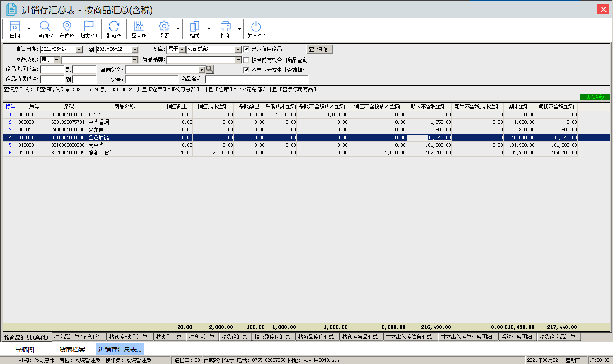
Task: Select the 定位F3 locate icon
Action: pyautogui.click(x=67, y=27)
